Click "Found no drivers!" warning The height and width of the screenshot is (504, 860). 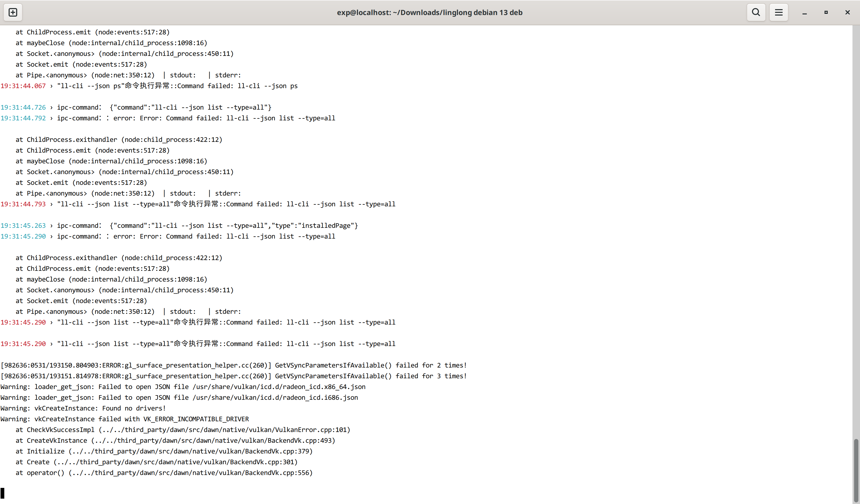tap(83, 408)
